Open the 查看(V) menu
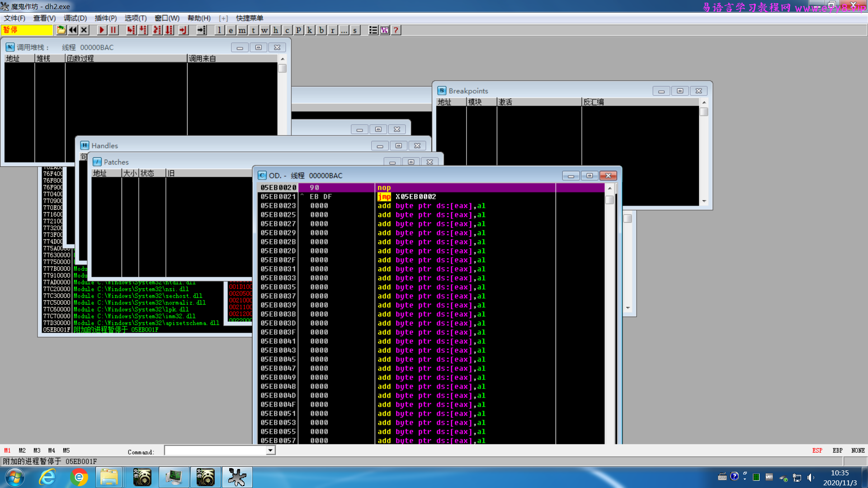Viewport: 868px width, 488px height. coord(44,18)
